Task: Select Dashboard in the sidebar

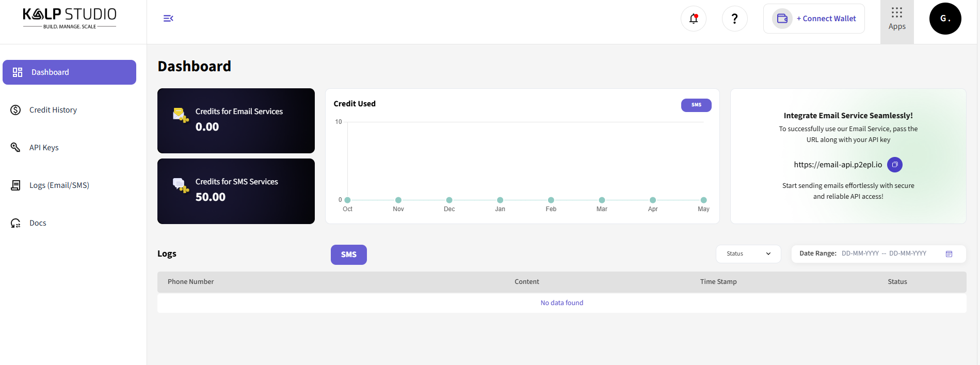Action: [x=69, y=72]
